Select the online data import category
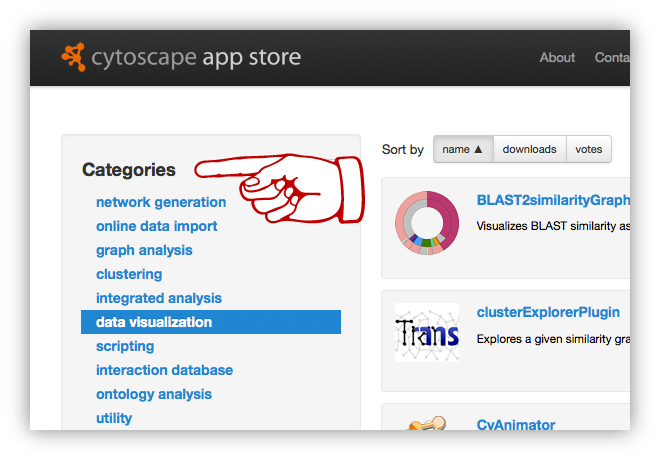Image resolution: width=660 pixels, height=460 pixels. [156, 226]
